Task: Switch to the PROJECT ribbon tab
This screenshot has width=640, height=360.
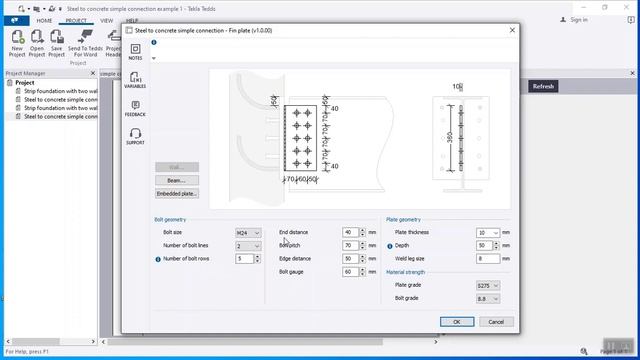Action: pyautogui.click(x=76, y=20)
